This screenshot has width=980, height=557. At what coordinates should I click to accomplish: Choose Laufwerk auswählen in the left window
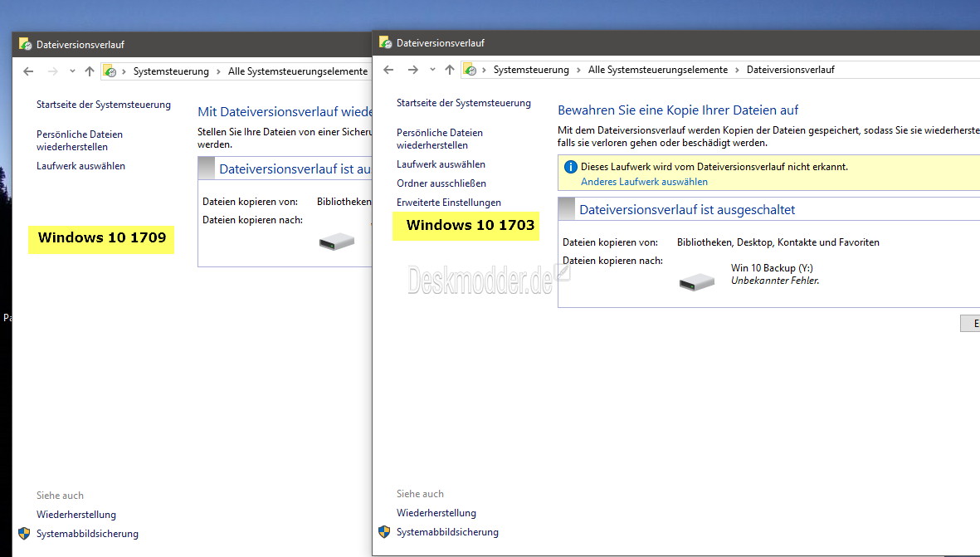click(80, 166)
